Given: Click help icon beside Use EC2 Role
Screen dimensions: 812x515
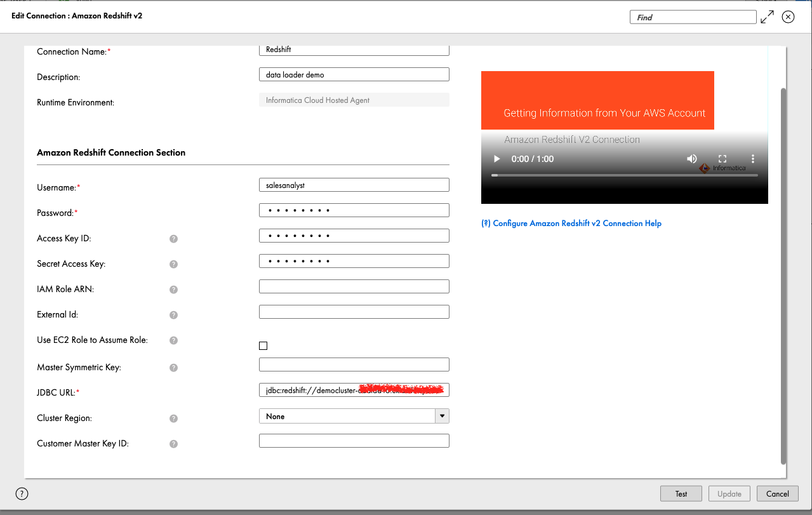Looking at the screenshot, I should click(x=173, y=340).
